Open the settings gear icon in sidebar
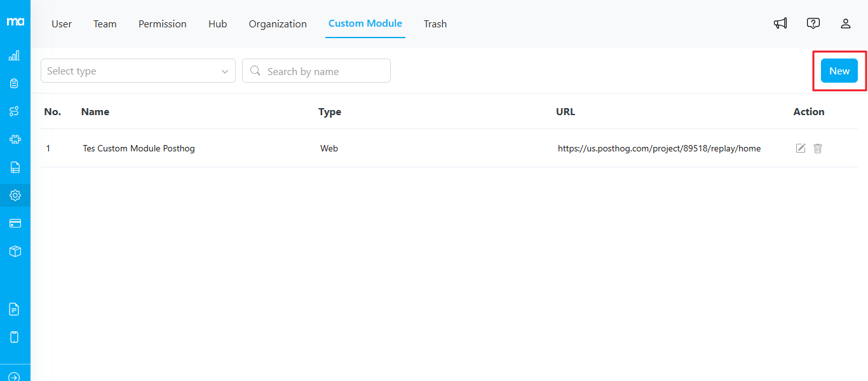 click(x=15, y=195)
